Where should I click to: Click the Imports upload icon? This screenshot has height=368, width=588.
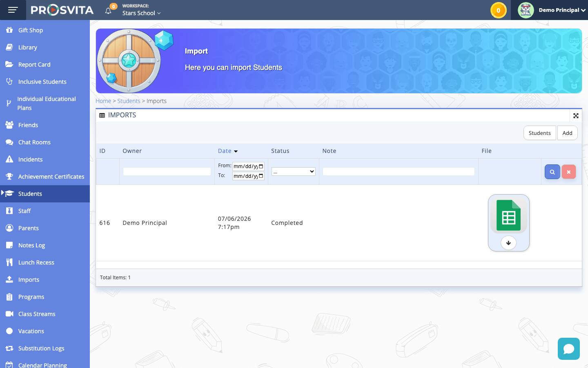coord(9,279)
